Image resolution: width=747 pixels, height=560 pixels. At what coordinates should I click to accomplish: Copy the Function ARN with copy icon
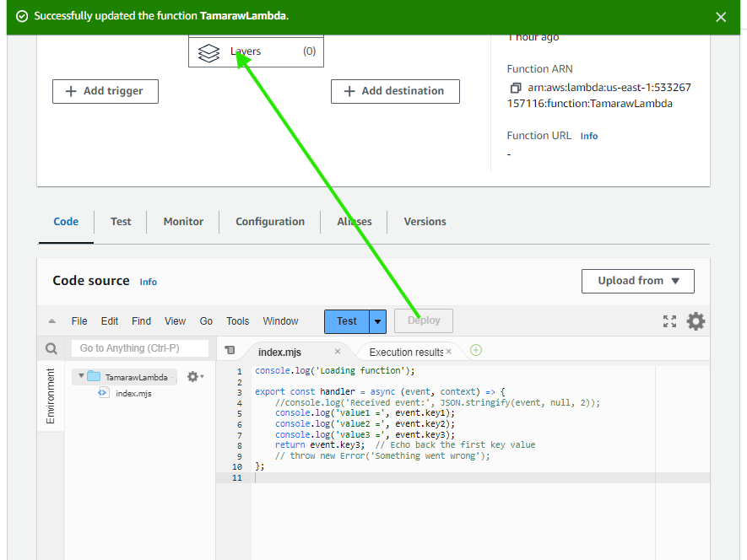[515, 88]
